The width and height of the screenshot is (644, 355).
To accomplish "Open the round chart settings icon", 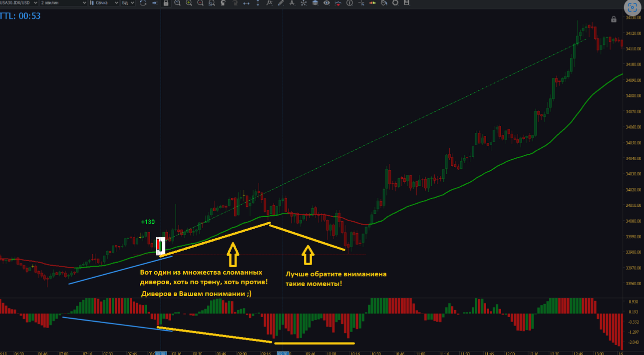I will coord(395,3).
